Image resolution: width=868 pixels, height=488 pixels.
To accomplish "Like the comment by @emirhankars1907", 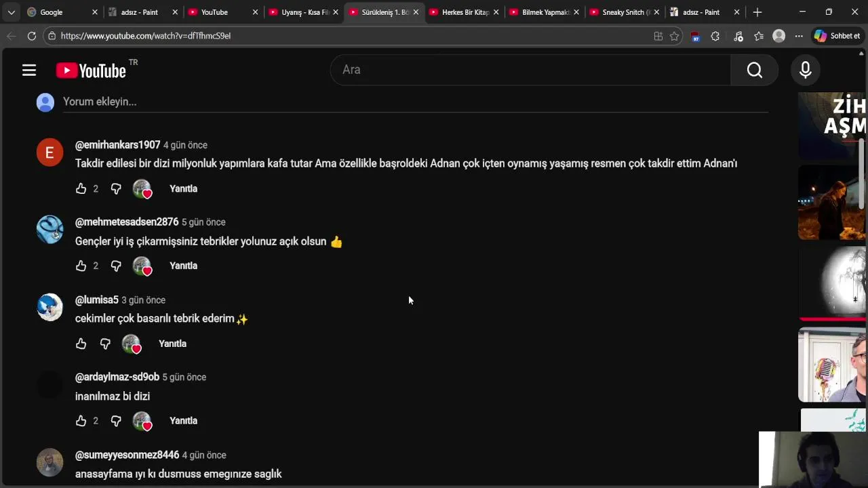I will coord(81,188).
